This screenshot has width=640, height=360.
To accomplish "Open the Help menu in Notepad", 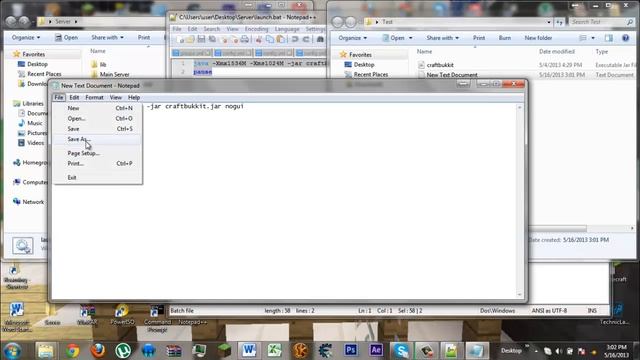I will [x=134, y=98].
